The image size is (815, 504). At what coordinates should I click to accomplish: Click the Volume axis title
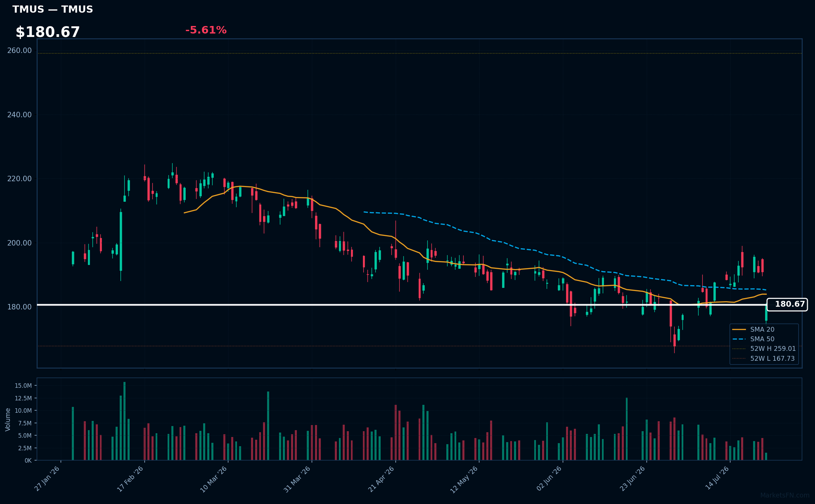8,420
